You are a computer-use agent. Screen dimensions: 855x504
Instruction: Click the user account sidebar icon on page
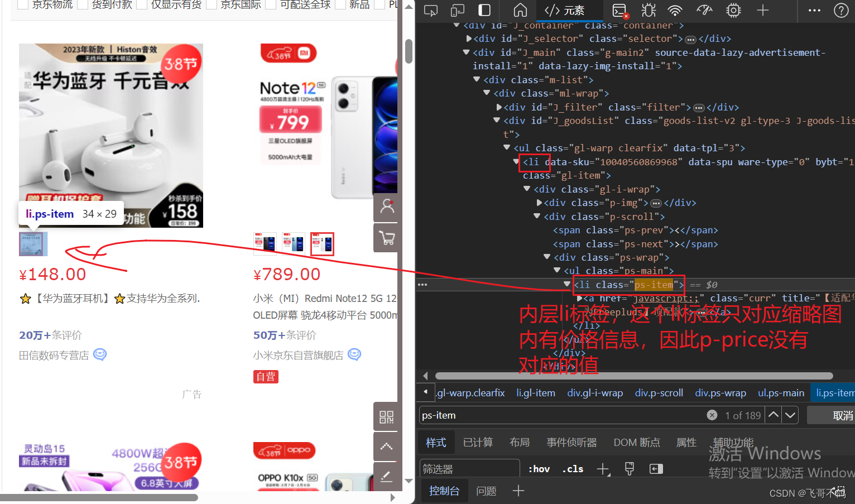386,208
